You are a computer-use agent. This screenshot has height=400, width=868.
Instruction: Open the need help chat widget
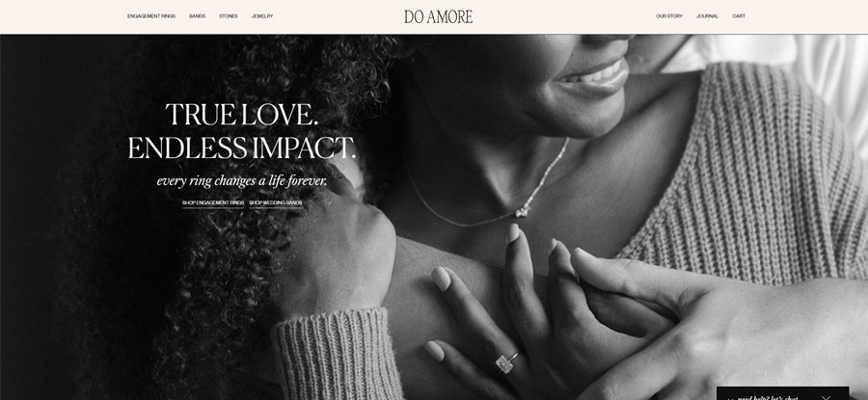tap(768, 397)
